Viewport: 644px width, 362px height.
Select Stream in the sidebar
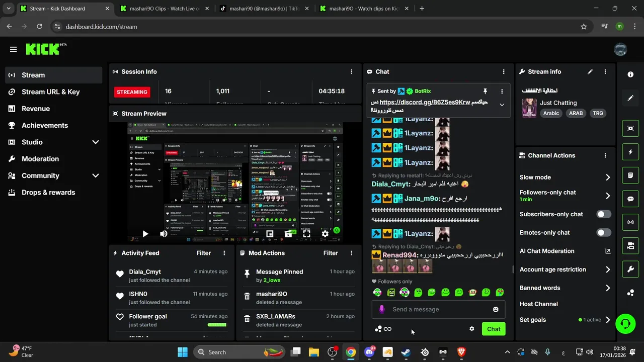coord(53,75)
